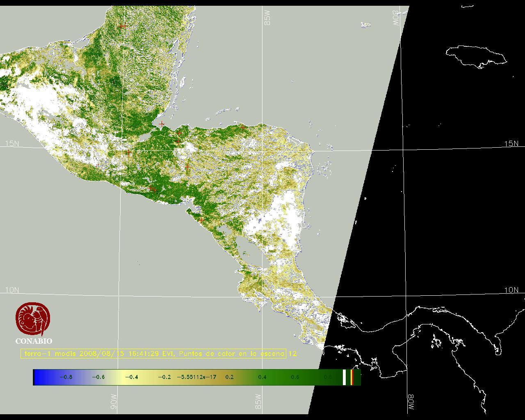The height and width of the screenshot is (420, 525).
Task: Click the red CONABIO logo emblem
Action: [x=33, y=319]
